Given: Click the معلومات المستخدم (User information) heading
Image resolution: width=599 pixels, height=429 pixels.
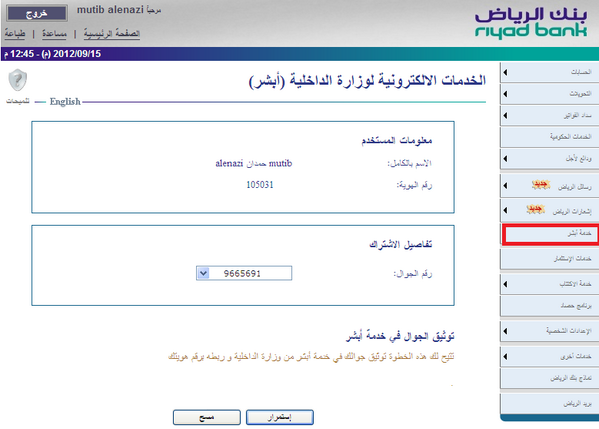Looking at the screenshot, I should [x=397, y=141].
